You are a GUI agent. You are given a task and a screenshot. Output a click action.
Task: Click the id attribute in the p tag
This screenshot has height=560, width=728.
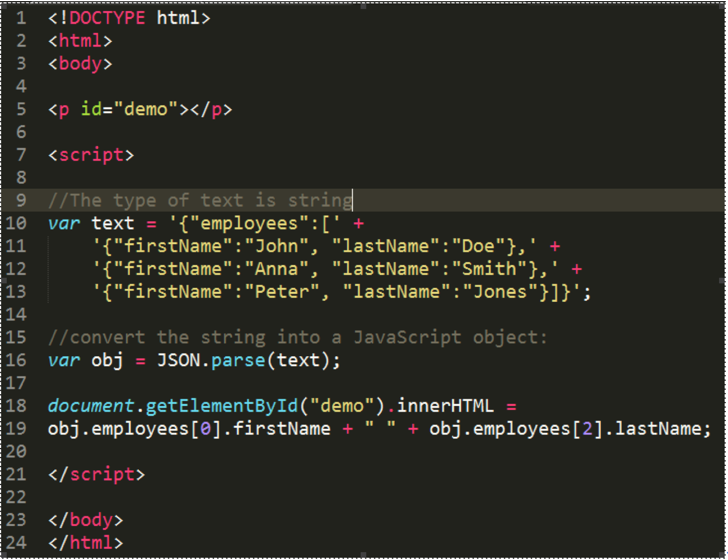pyautogui.click(x=91, y=109)
